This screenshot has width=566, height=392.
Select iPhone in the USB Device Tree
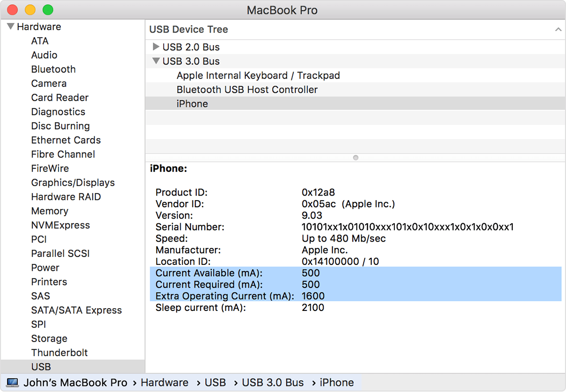tap(192, 104)
